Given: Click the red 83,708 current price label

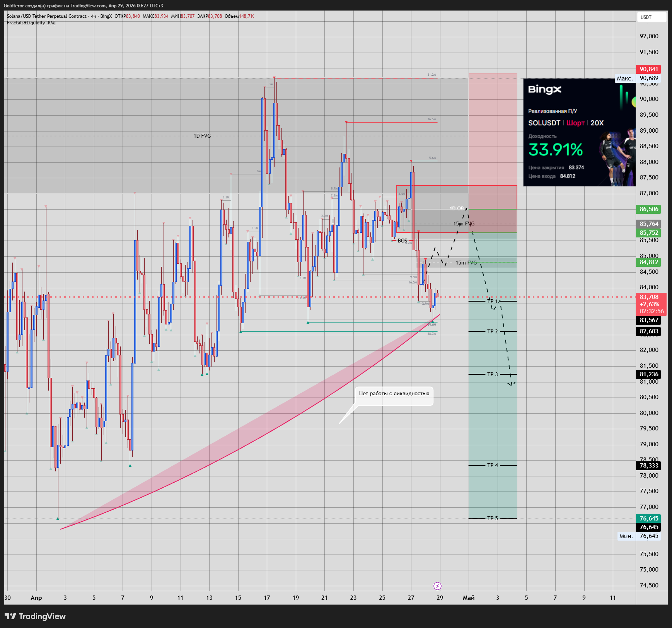Looking at the screenshot, I should [651, 304].
